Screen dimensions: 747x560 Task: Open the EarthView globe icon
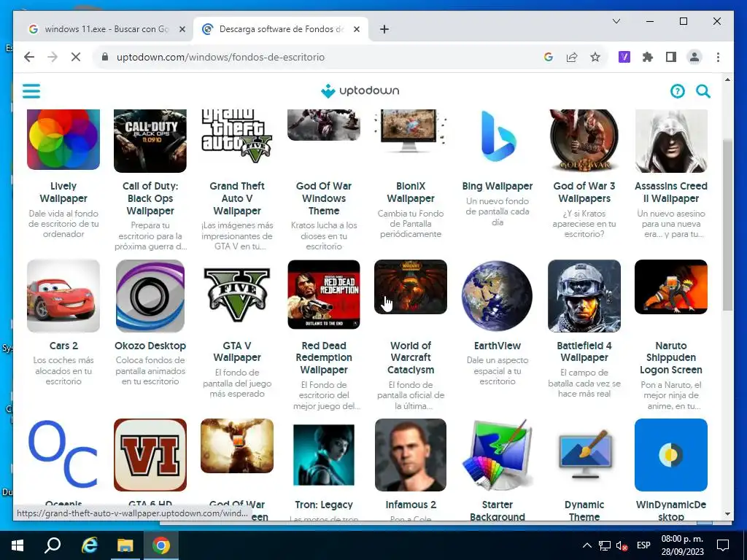pos(498,296)
